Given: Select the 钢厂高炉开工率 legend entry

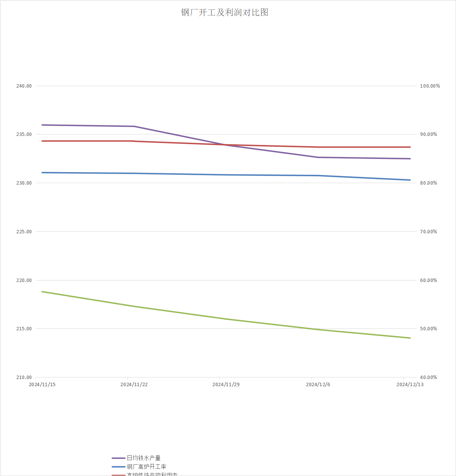Looking at the screenshot, I should click(146, 467).
